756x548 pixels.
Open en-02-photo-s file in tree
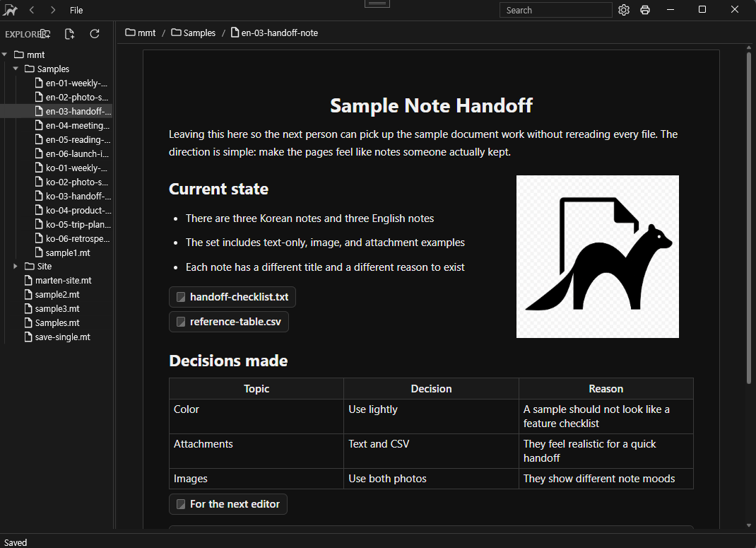(71, 97)
